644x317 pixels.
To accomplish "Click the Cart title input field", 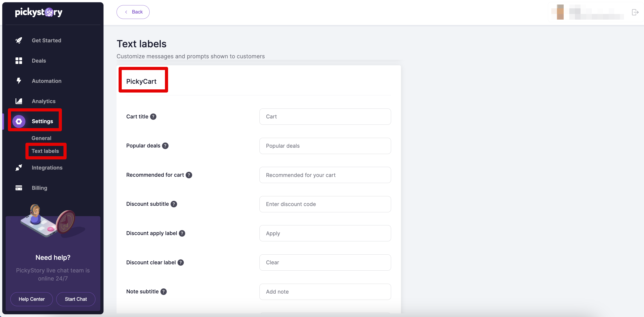I will click(325, 117).
